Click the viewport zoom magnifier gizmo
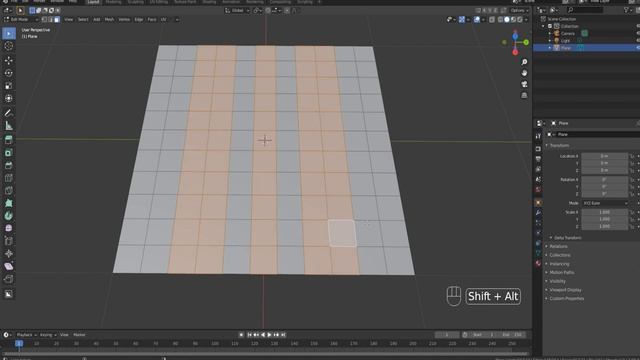This screenshot has width=640, height=360. click(524, 62)
